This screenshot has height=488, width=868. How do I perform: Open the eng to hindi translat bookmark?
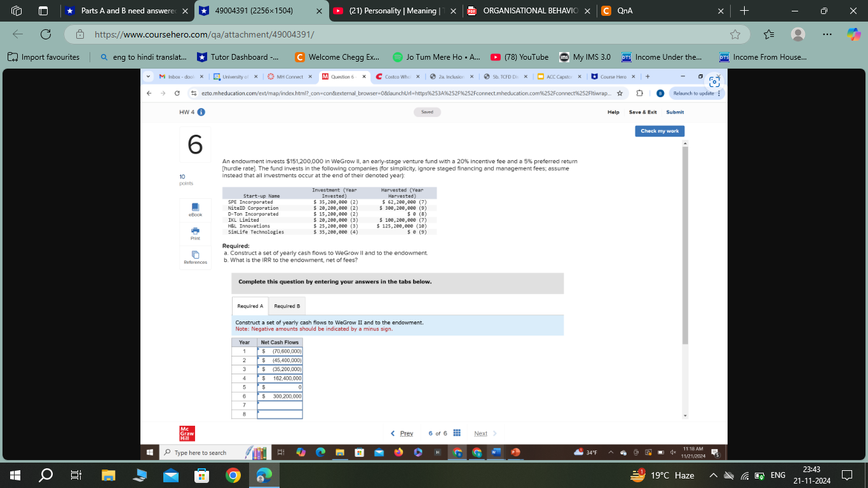click(x=144, y=57)
